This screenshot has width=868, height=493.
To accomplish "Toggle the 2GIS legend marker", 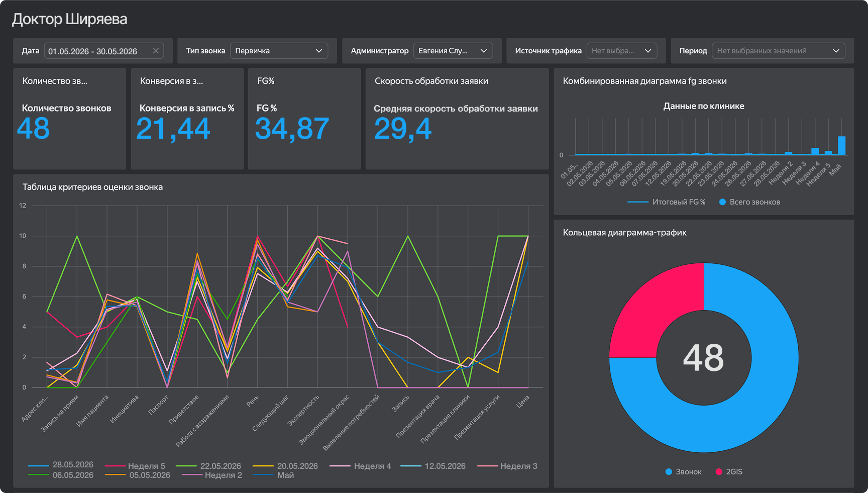I will [719, 471].
